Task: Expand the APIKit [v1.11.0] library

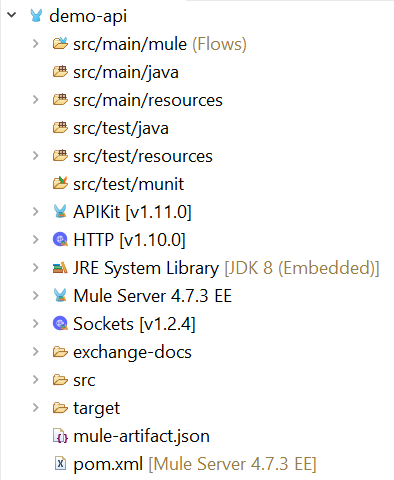Action: click(x=36, y=211)
